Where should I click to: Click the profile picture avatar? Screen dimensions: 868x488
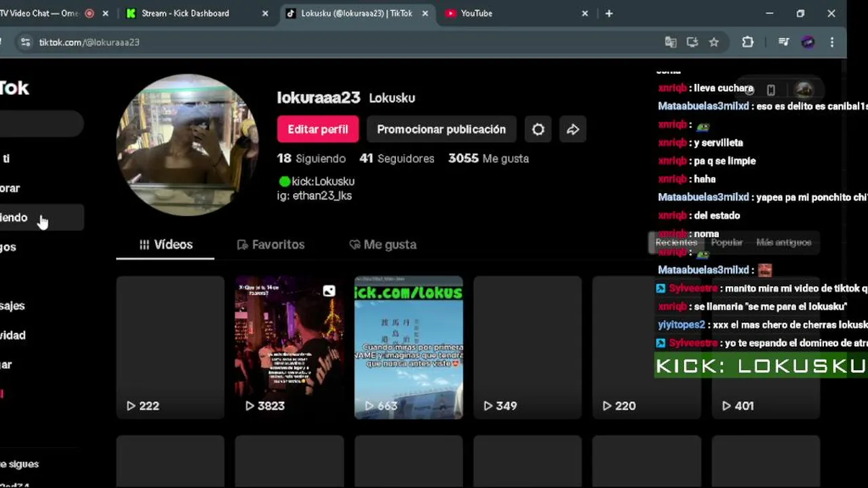click(x=187, y=145)
